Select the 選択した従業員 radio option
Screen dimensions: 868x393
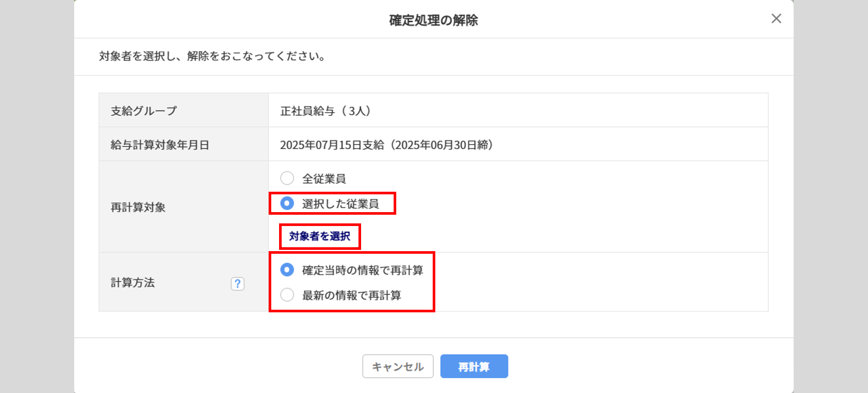click(287, 203)
